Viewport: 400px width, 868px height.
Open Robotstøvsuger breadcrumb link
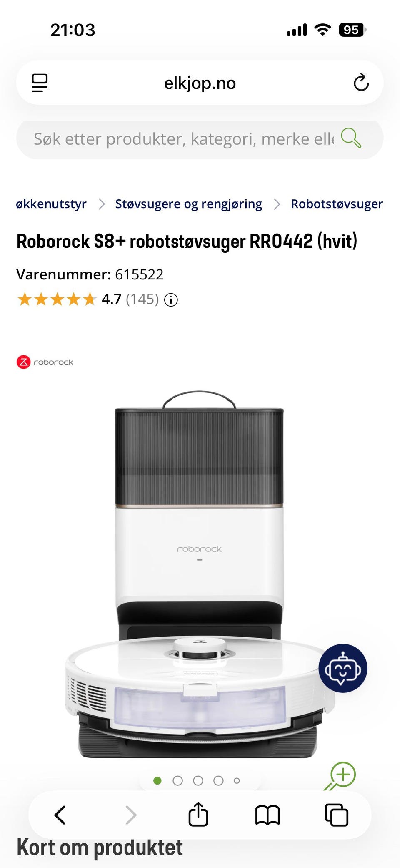(x=337, y=204)
